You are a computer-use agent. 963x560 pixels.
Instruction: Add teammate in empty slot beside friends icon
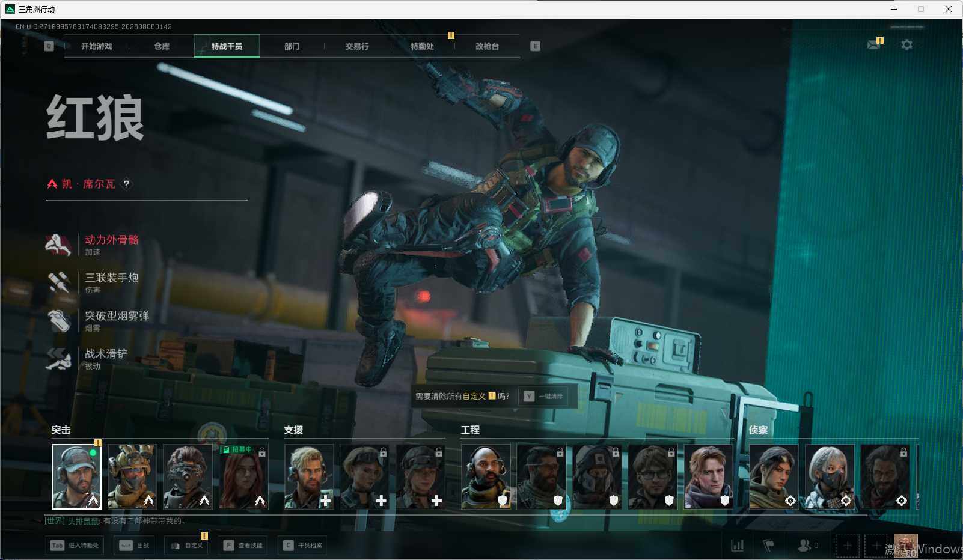tap(847, 546)
